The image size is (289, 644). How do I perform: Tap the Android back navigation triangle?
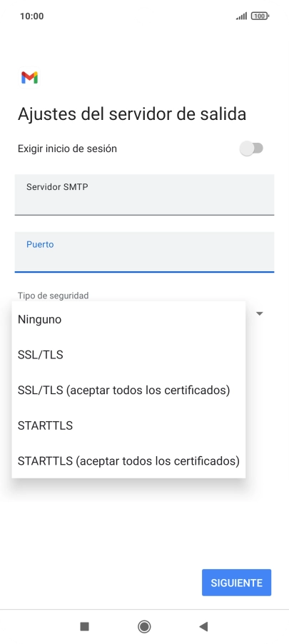point(203,626)
